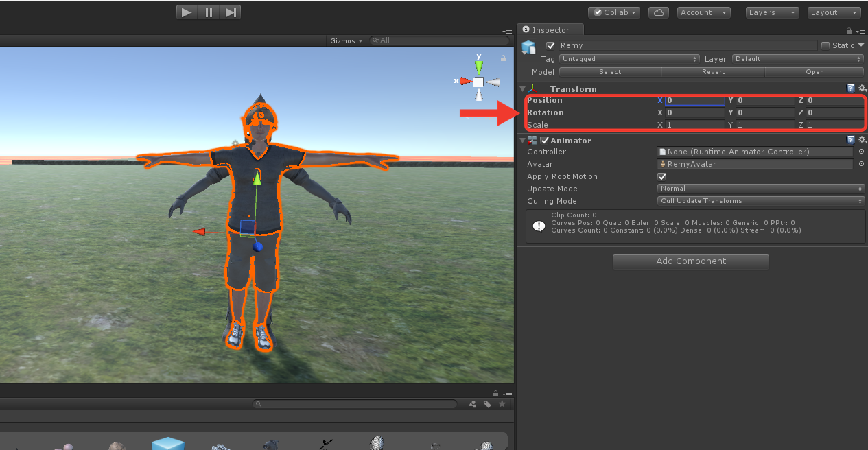The width and height of the screenshot is (868, 450).
Task: Click the Position X input field
Action: (695, 101)
